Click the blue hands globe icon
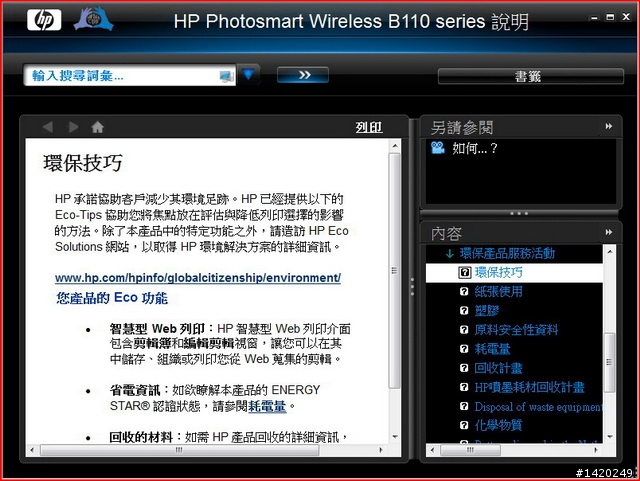This screenshot has width=640, height=481. [93, 18]
